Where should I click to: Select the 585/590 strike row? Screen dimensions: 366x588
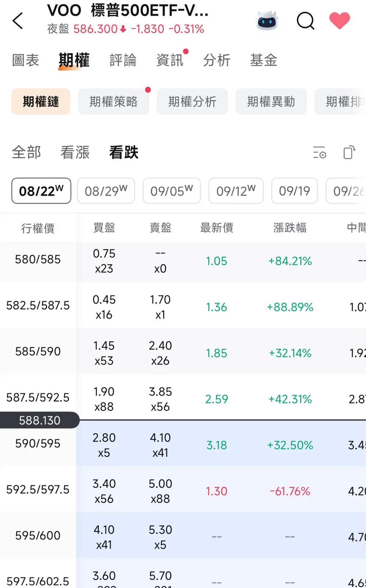pyautogui.click(x=183, y=351)
